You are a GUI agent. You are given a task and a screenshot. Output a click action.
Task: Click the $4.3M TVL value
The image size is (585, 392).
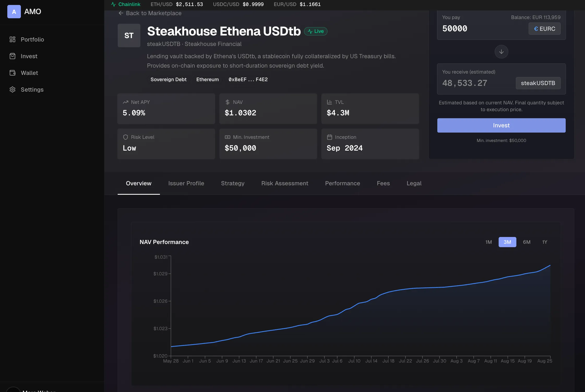pyautogui.click(x=338, y=113)
